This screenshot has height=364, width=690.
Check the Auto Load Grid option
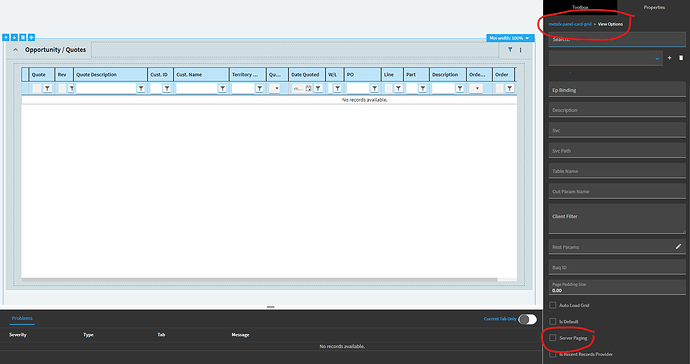[x=553, y=305]
